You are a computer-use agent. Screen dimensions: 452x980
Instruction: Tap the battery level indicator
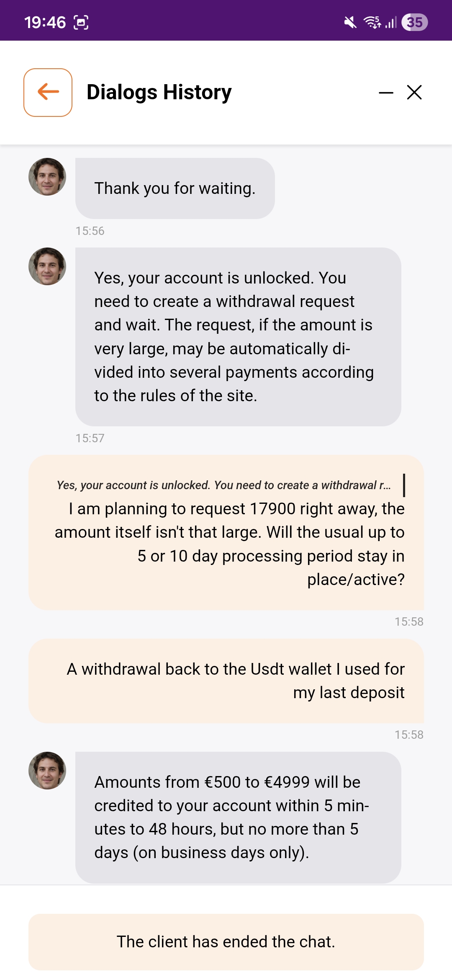[414, 22]
